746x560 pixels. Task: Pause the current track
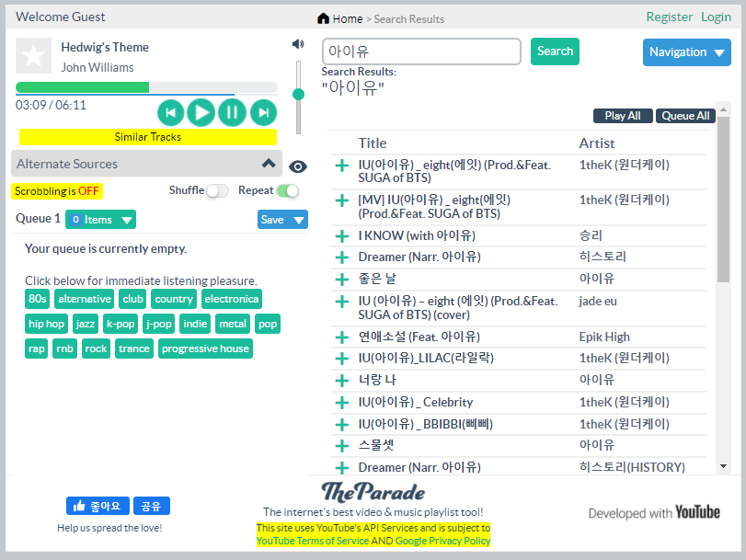[232, 112]
